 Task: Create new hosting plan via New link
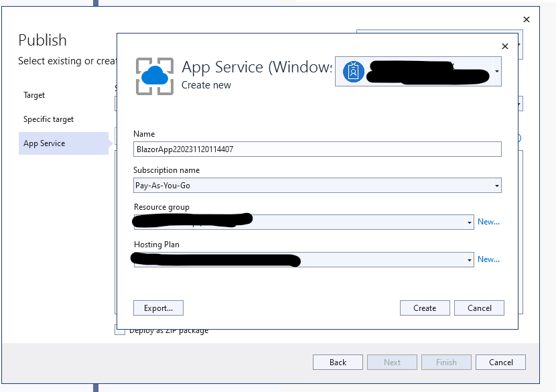(x=488, y=259)
